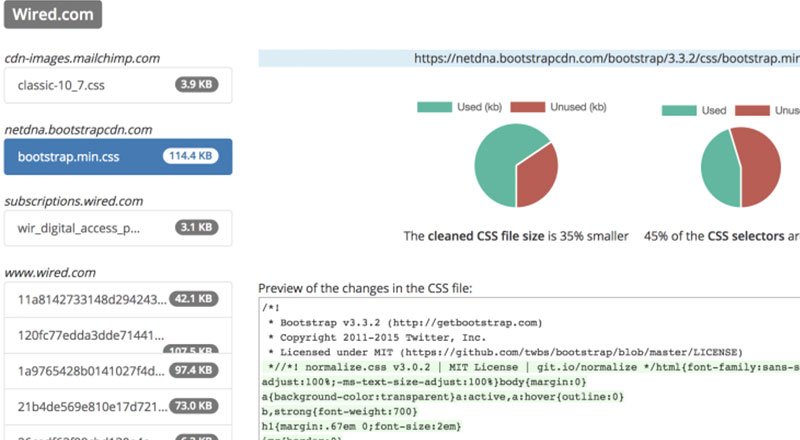Click the bootstrapcdn URL bar above the charts
Viewport: 800px width, 440px height.
click(x=530, y=58)
